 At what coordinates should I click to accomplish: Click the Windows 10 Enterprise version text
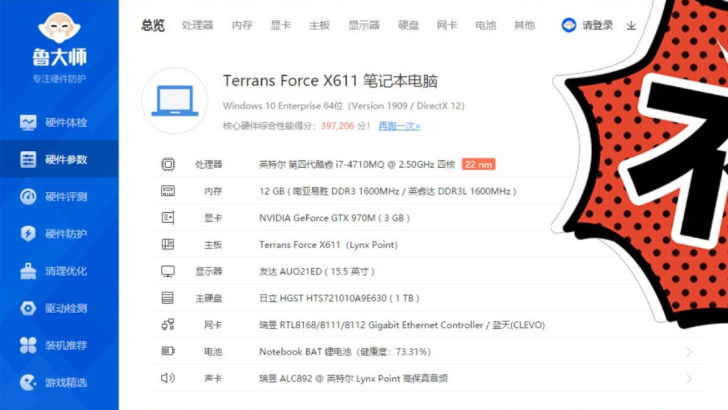click(x=344, y=106)
